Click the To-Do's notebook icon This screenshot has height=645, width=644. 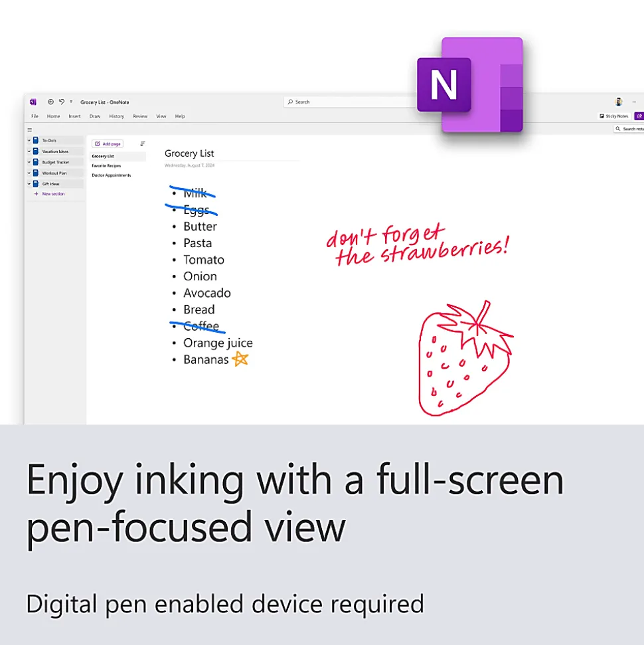click(x=36, y=140)
